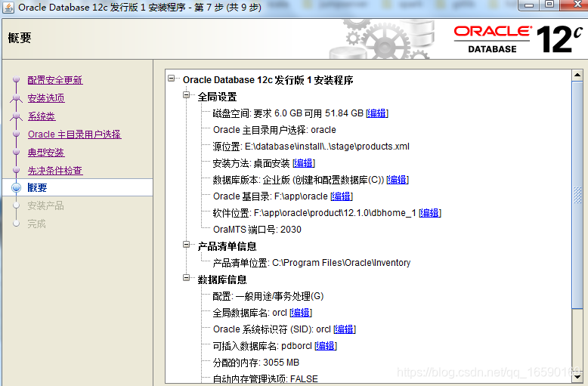The image size is (588, 386).
Task: Select the 源位置 products.xml row
Action: 311,147
